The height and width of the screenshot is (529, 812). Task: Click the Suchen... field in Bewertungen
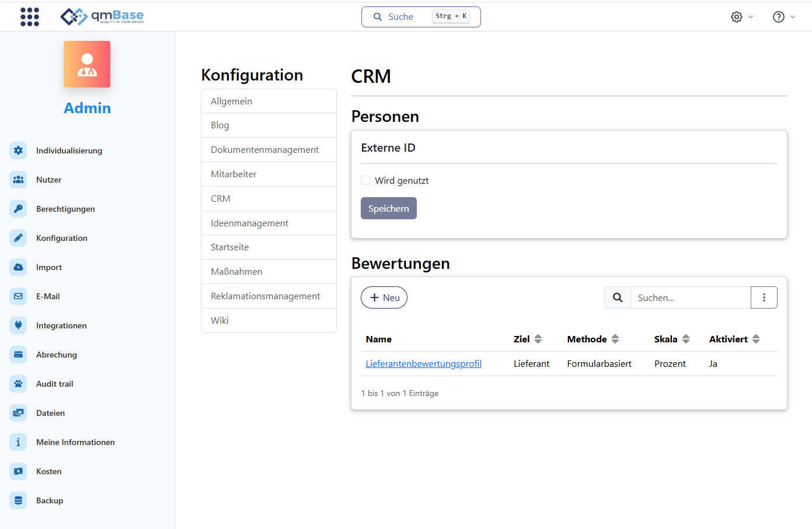(691, 297)
